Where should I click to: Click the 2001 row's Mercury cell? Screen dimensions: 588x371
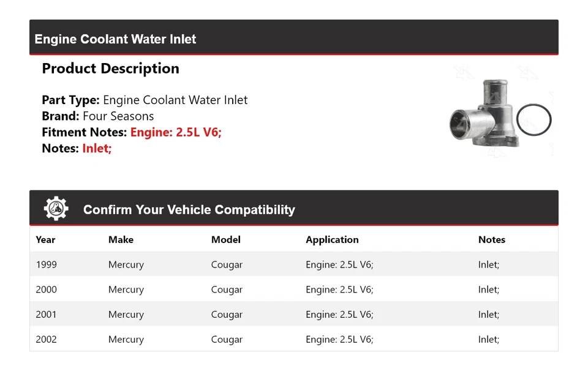coord(126,314)
